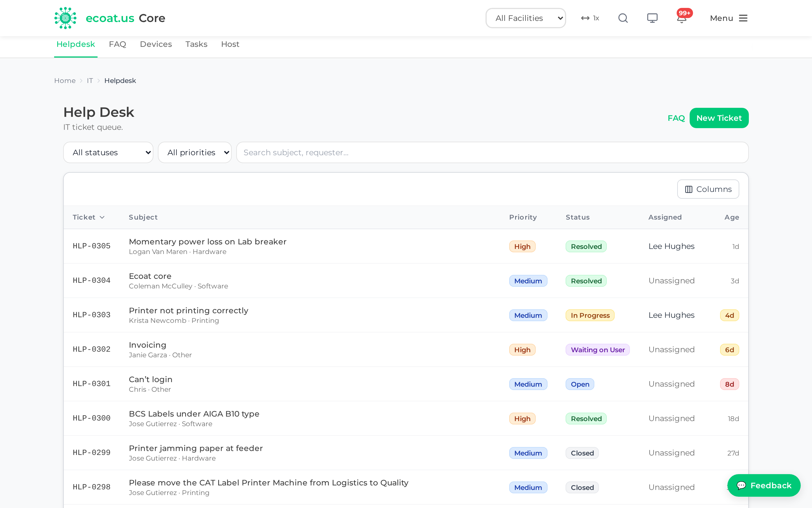Open the Feedback chat button
The height and width of the screenshot is (508, 812).
point(764,485)
